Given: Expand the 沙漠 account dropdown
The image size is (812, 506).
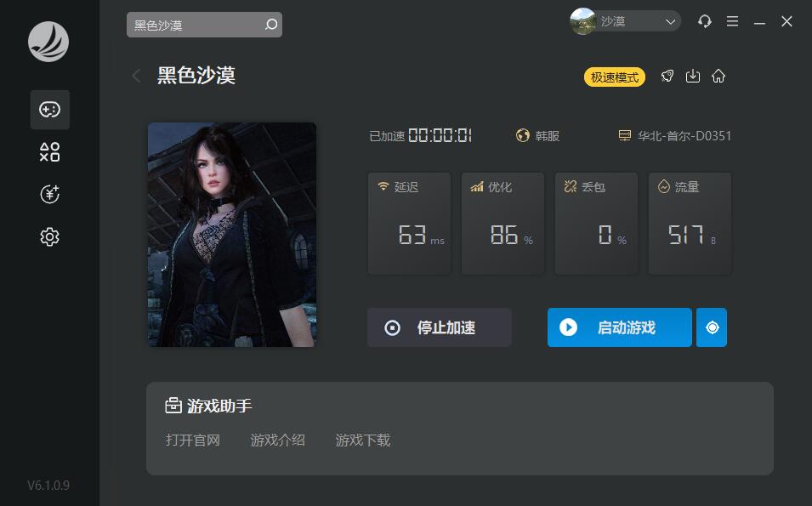Looking at the screenshot, I should tap(626, 21).
